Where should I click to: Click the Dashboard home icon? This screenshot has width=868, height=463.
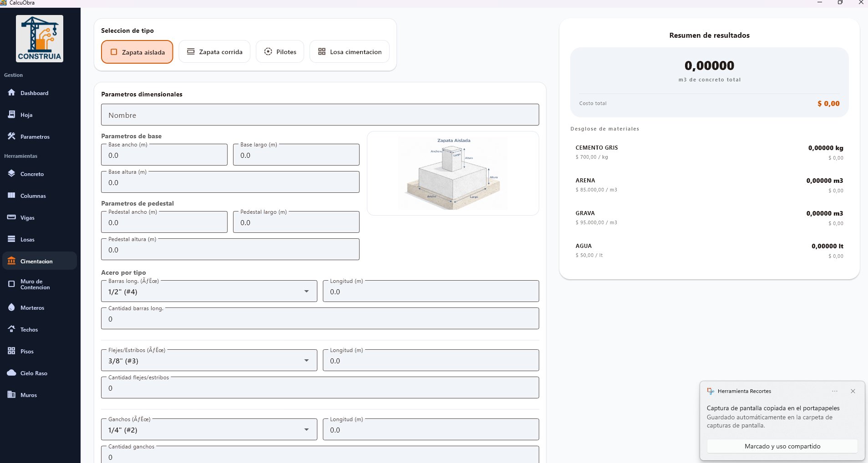coord(12,93)
